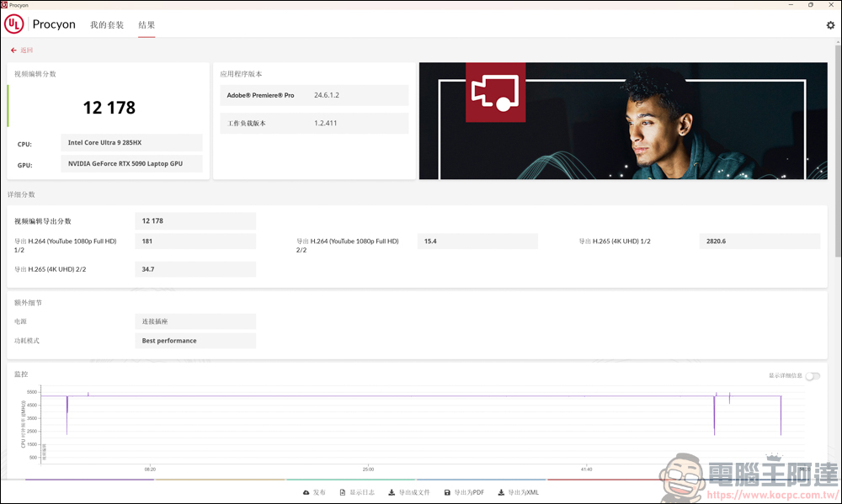Viewport: 842px width, 504px height.
Task: Click the red back arrow icon
Action: pos(13,50)
